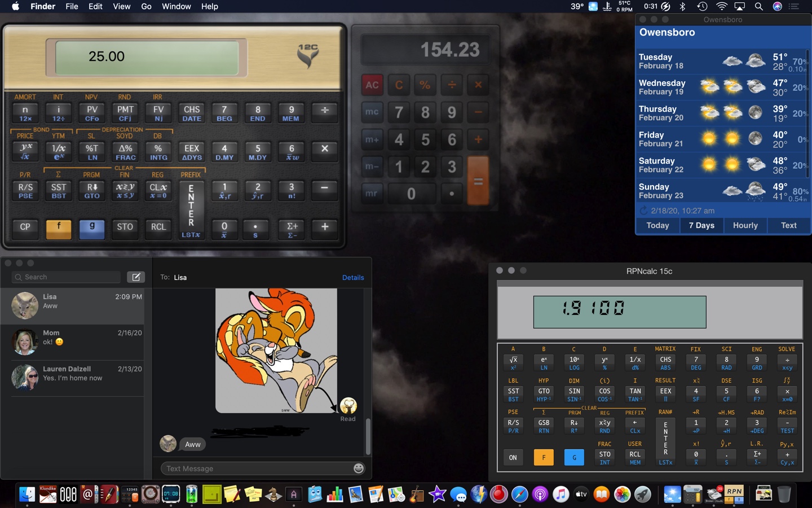This screenshot has width=812, height=508.
Task: Click the n 12x key on 12C calculator
Action: (25, 113)
